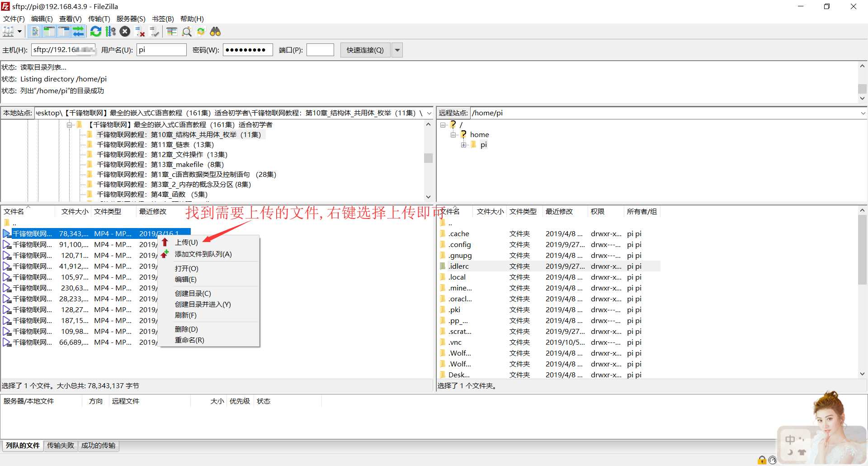Click the message log scrollbar thumb
868x466 pixels.
point(862,89)
